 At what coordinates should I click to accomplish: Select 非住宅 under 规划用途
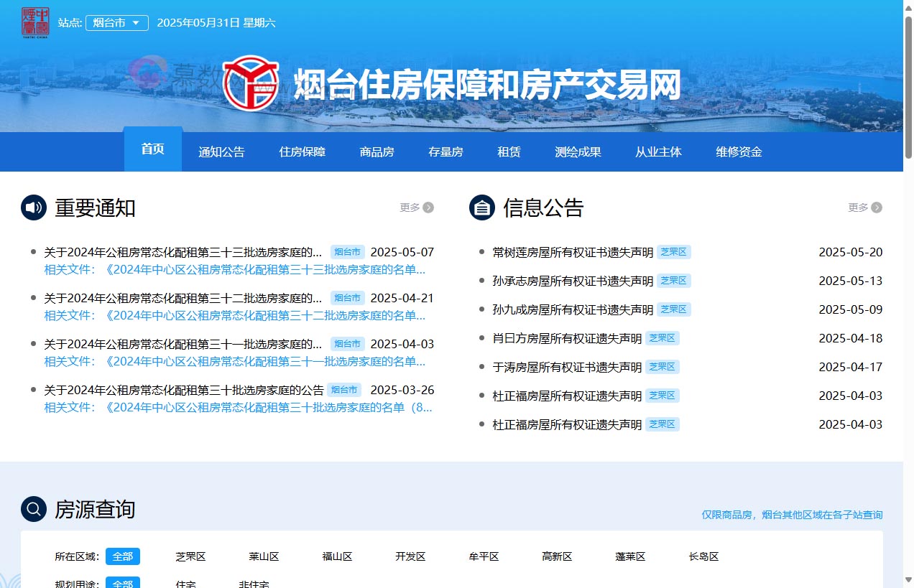(253, 583)
